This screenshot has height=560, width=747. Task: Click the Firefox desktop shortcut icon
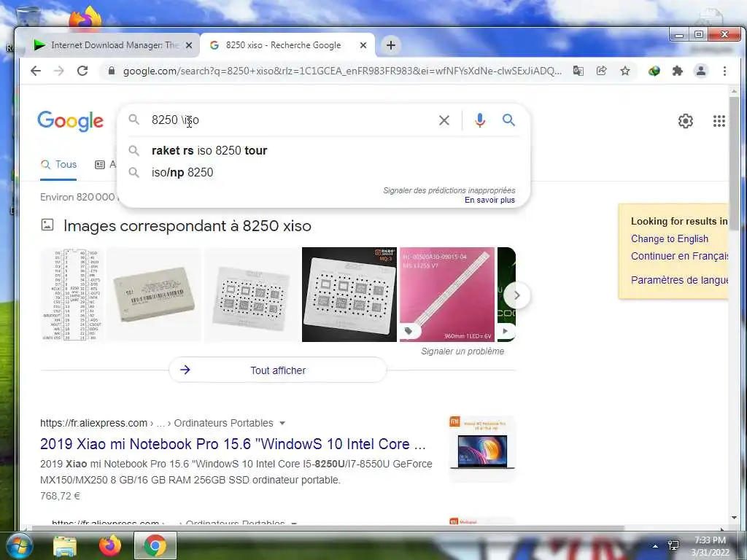(x=86, y=18)
